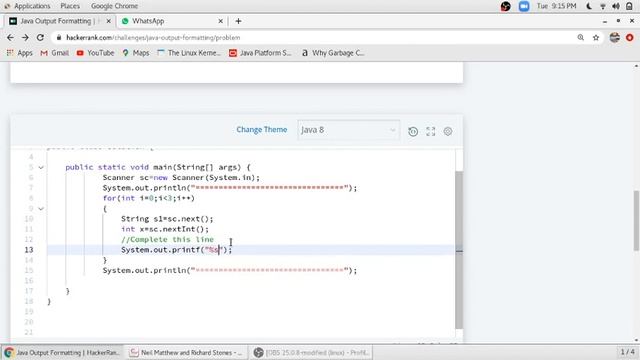Click int x=sc.nextInt(); line
640x360 pixels.
(164, 229)
